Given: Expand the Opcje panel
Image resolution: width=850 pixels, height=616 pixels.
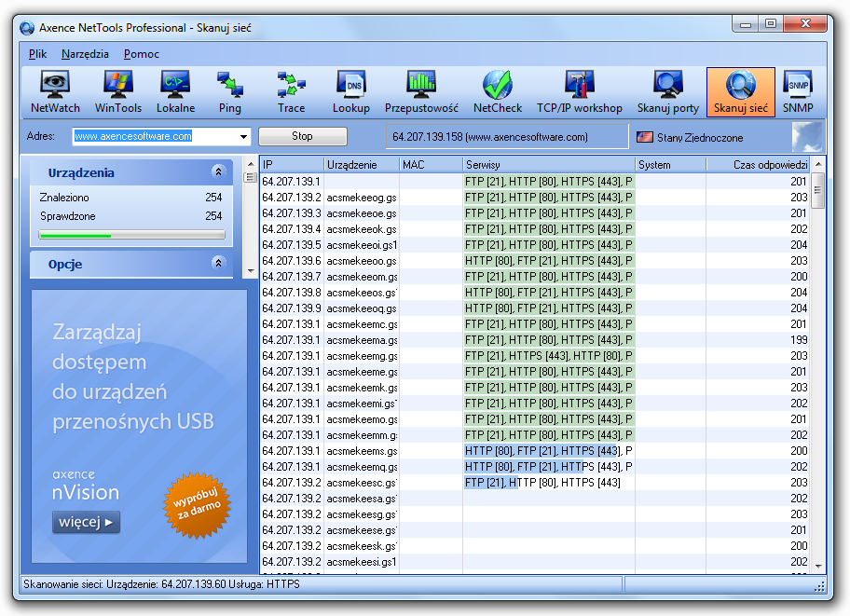Looking at the screenshot, I should (x=218, y=263).
